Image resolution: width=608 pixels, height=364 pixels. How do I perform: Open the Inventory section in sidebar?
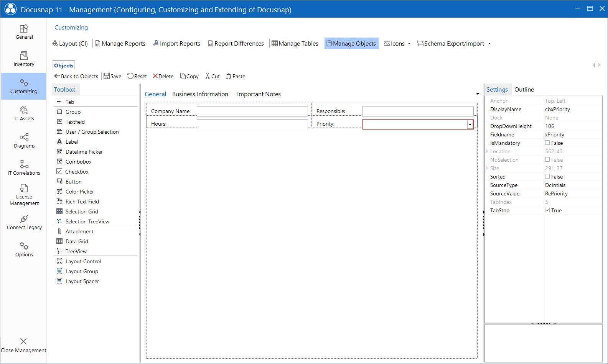(x=24, y=59)
